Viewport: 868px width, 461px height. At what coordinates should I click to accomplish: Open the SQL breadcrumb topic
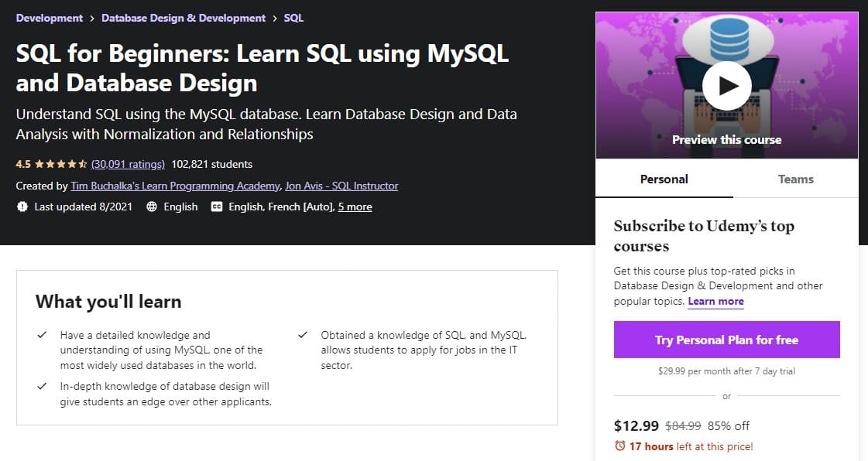pos(293,18)
